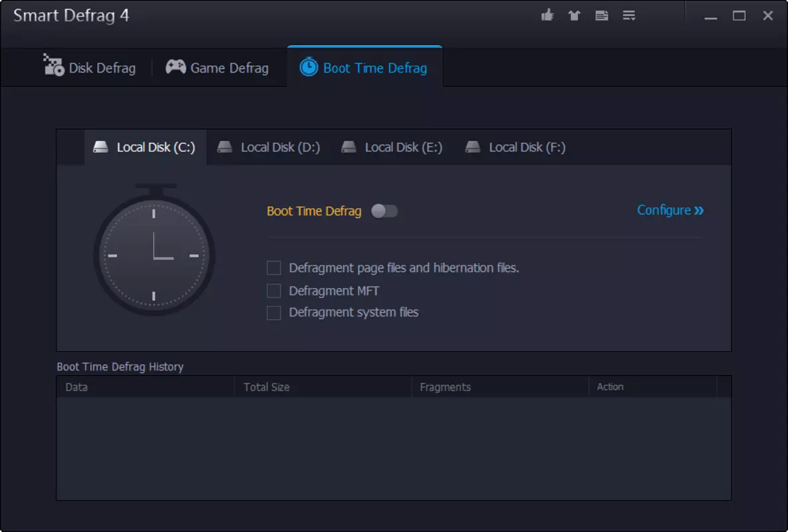788x532 pixels.
Task: Switch to Game Defrag tab
Action: (217, 67)
